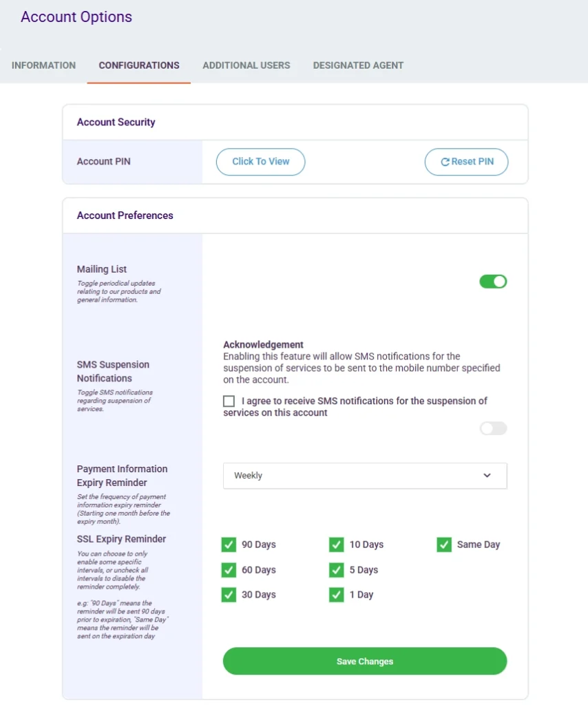588x705 pixels.
Task: Click the refresh icon in Reset PIN
Action: pyautogui.click(x=445, y=162)
